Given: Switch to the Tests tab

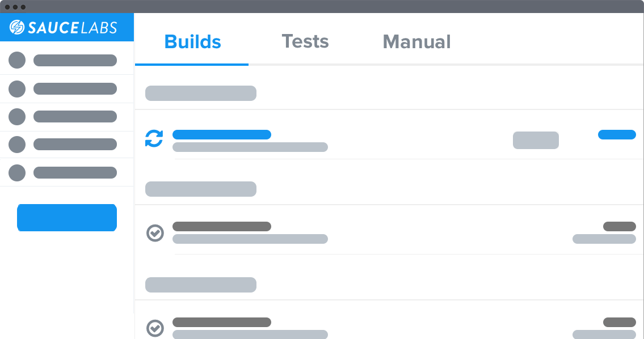Looking at the screenshot, I should [305, 42].
